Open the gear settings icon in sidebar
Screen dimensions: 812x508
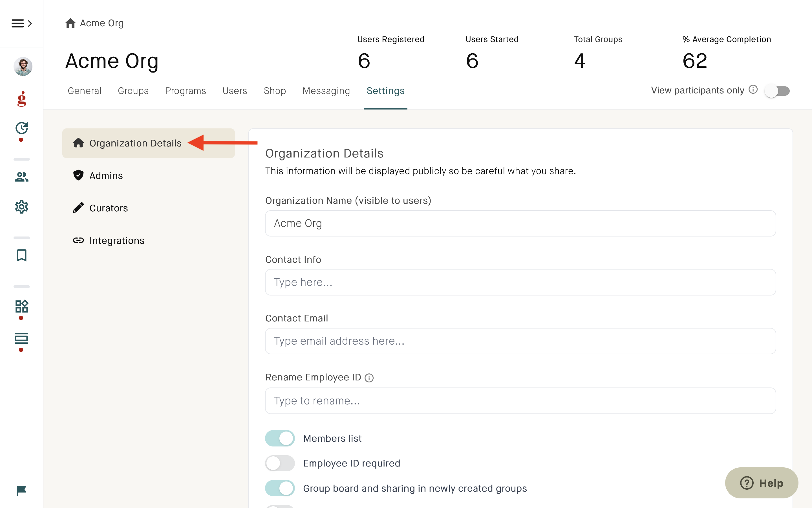pyautogui.click(x=21, y=207)
